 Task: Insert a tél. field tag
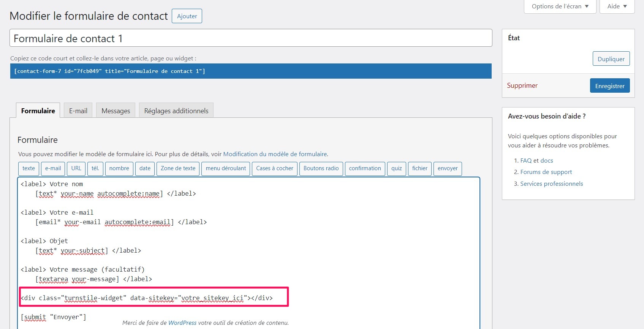(x=95, y=168)
